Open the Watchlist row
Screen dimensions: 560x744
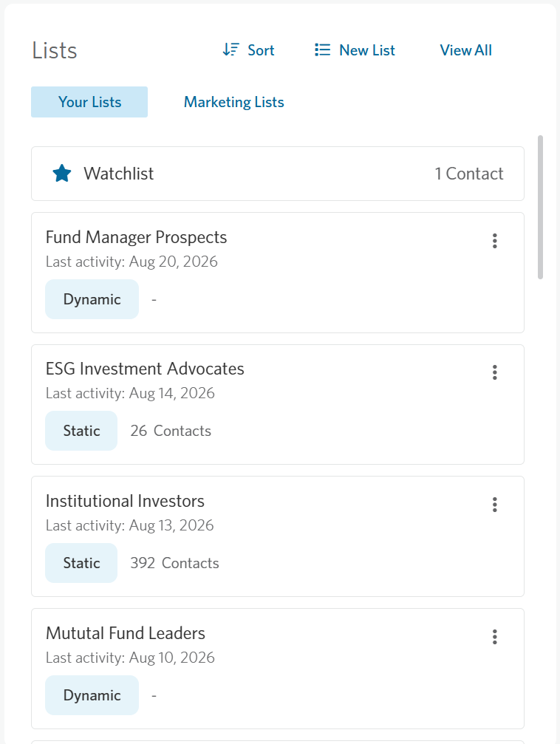click(x=278, y=174)
